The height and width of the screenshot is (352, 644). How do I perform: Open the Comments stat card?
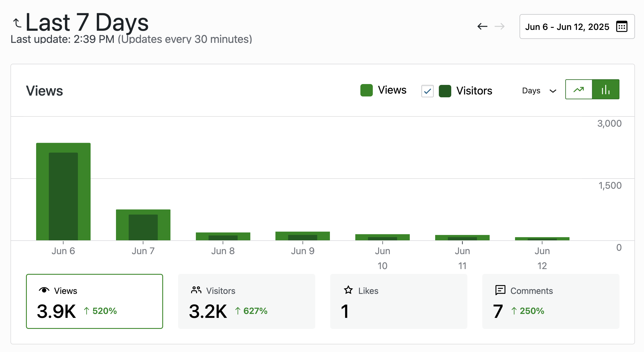tap(551, 301)
